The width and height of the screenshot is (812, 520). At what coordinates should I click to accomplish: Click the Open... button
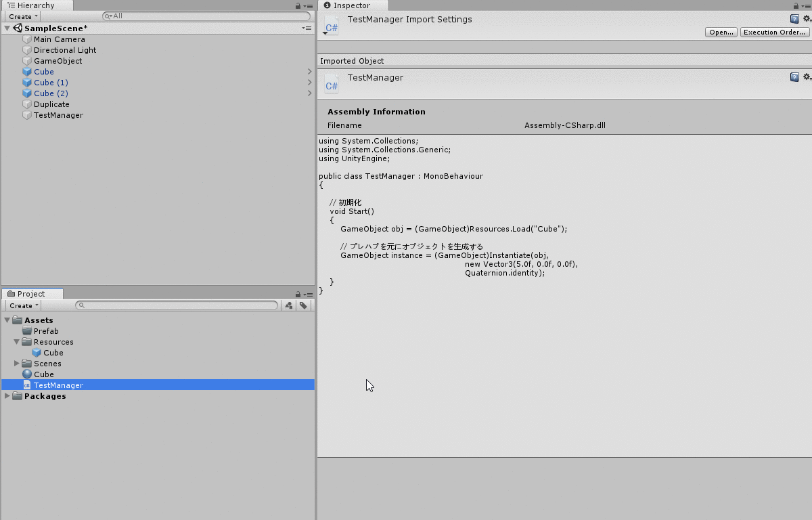(x=721, y=32)
